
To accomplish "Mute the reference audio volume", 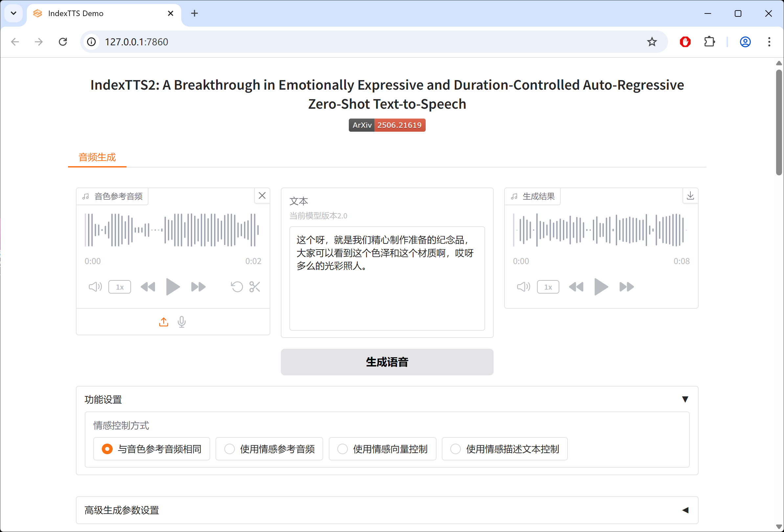I will pyautogui.click(x=95, y=287).
